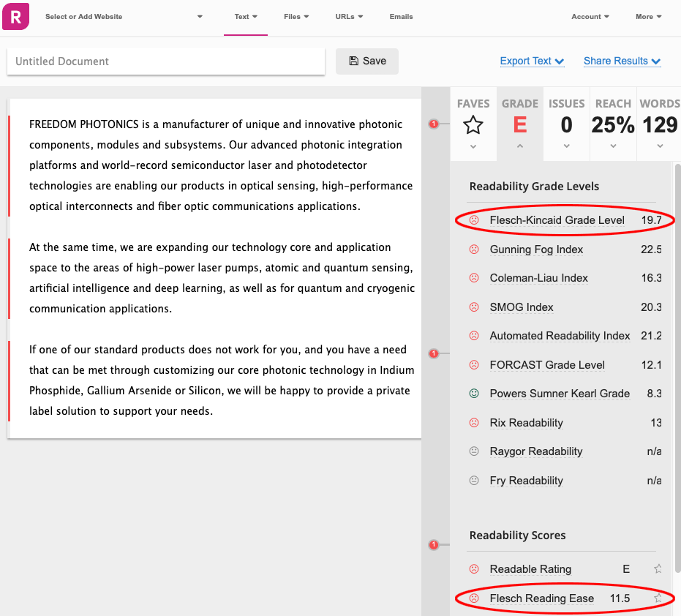This screenshot has height=616, width=681.
Task: Open the Rix Readability link
Action: [x=527, y=423]
